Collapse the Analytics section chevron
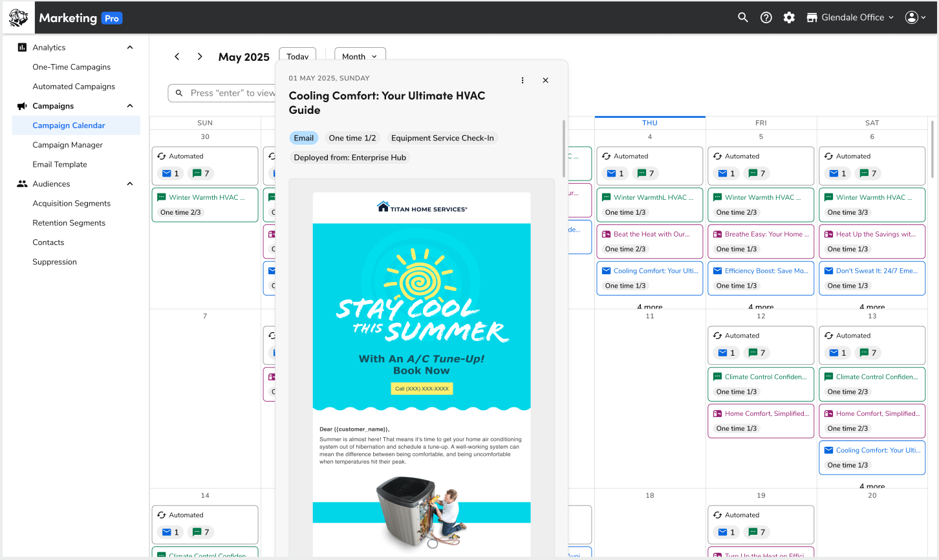Screen dimensions: 939x560 click(130, 47)
